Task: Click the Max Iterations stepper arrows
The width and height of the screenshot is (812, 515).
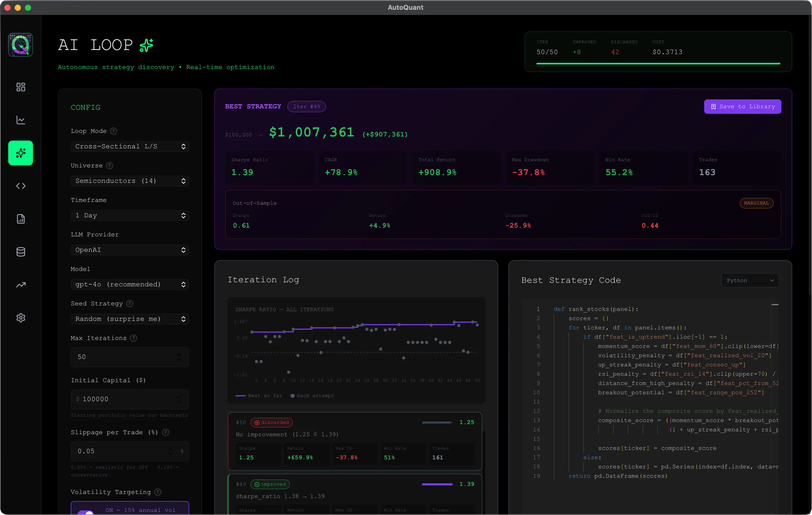Action: point(179,357)
